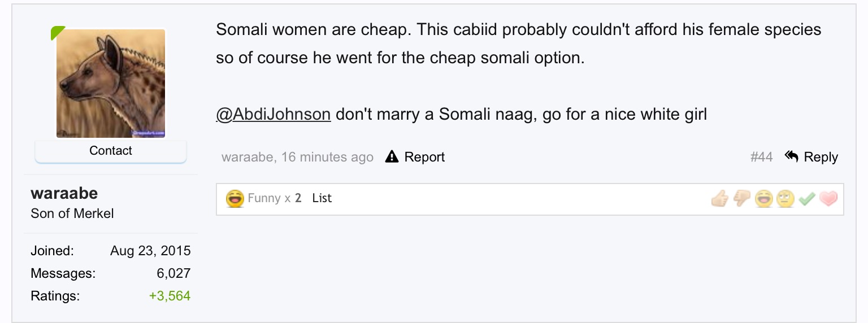Rate the post with eye-roll face icon
This screenshot has width=868, height=323.
click(x=785, y=198)
